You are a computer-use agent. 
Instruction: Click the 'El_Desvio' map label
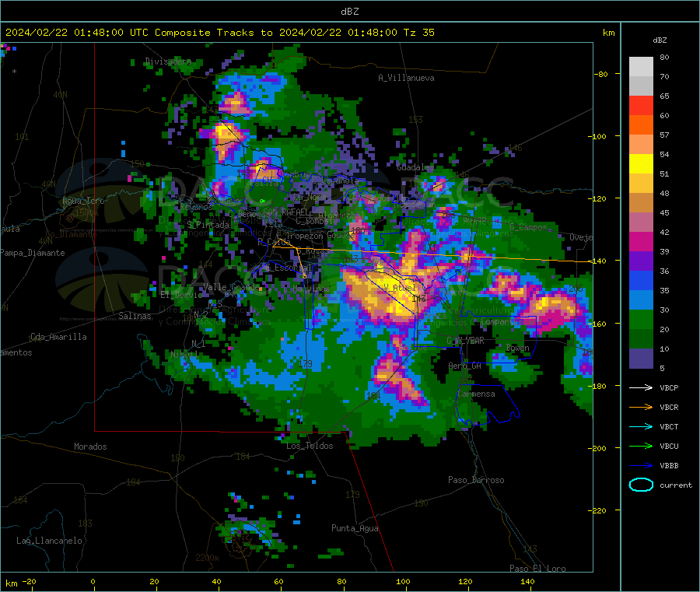click(181, 295)
